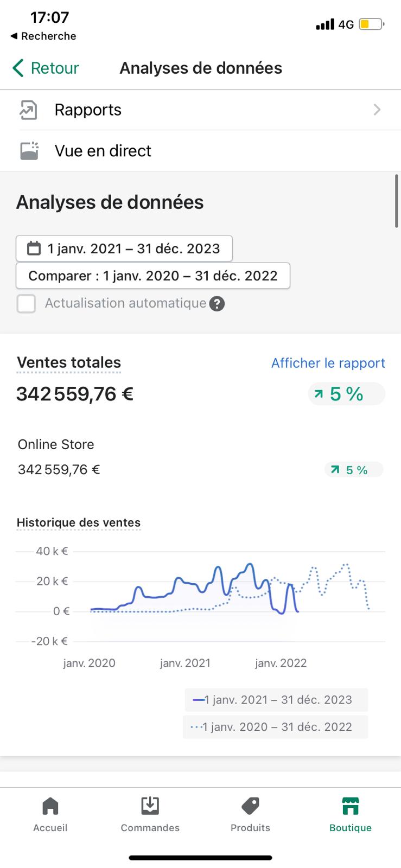This screenshot has height=868, width=401.
Task: Open the Comparer date range selector
Action: [x=153, y=276]
